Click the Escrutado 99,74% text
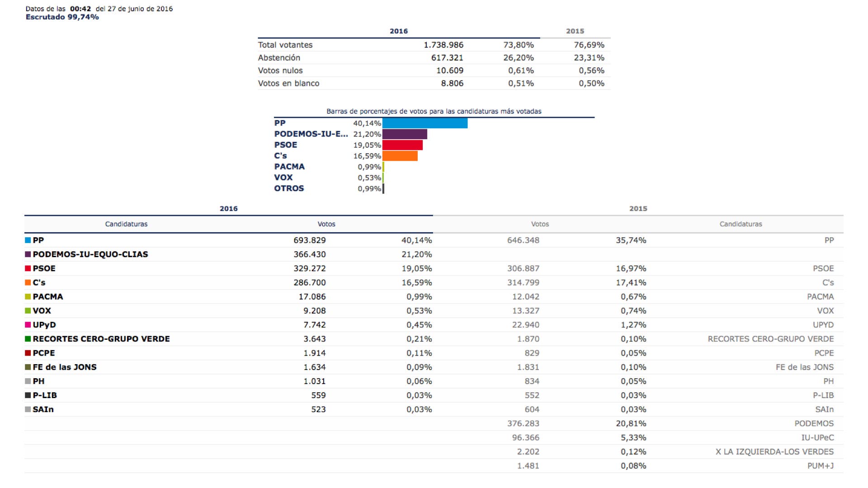This screenshot has width=868, height=488. (62, 17)
